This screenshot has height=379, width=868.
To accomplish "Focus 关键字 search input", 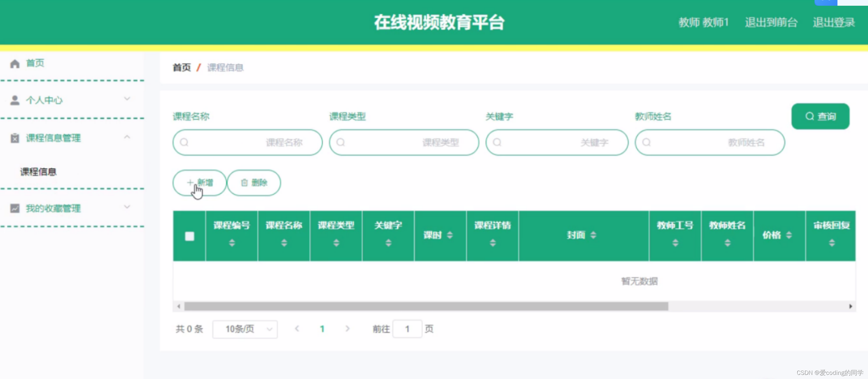I will click(556, 142).
